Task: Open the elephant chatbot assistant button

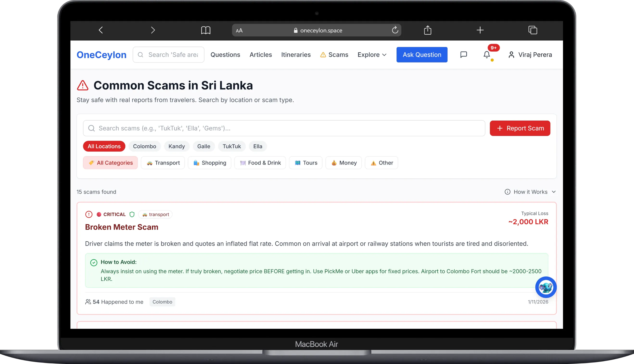Action: [546, 287]
